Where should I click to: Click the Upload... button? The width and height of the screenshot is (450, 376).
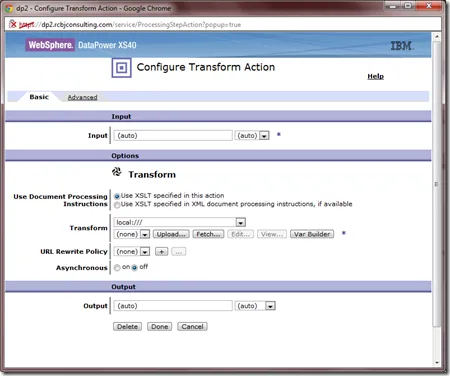(x=171, y=234)
